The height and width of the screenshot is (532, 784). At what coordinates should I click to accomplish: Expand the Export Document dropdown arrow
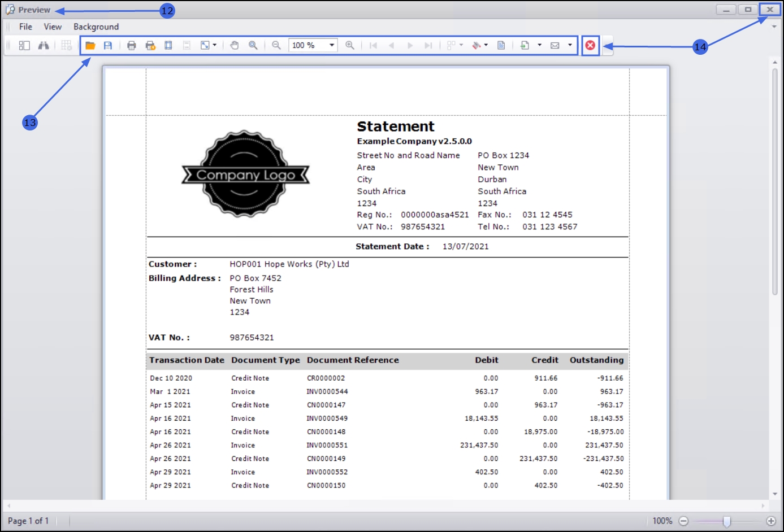(x=539, y=45)
